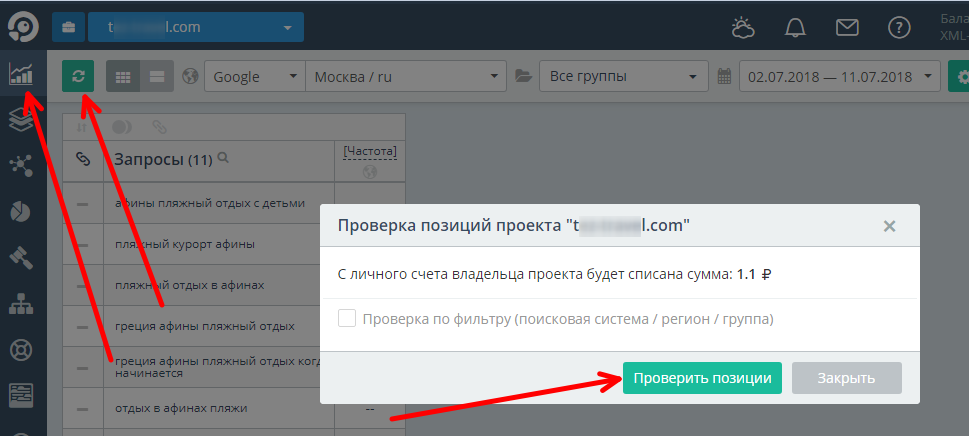The width and height of the screenshot is (969, 436).
Task: Open the positions chart icon in sidebar
Action: pos(21,74)
